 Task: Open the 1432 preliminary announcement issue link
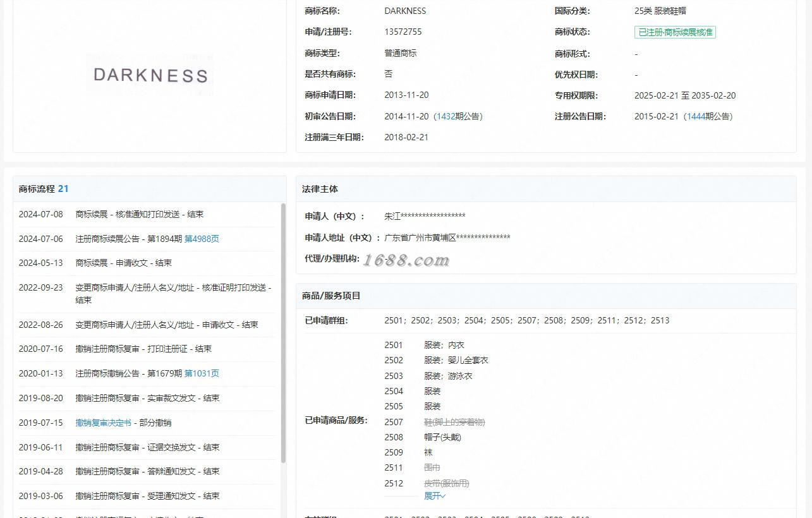[445, 116]
